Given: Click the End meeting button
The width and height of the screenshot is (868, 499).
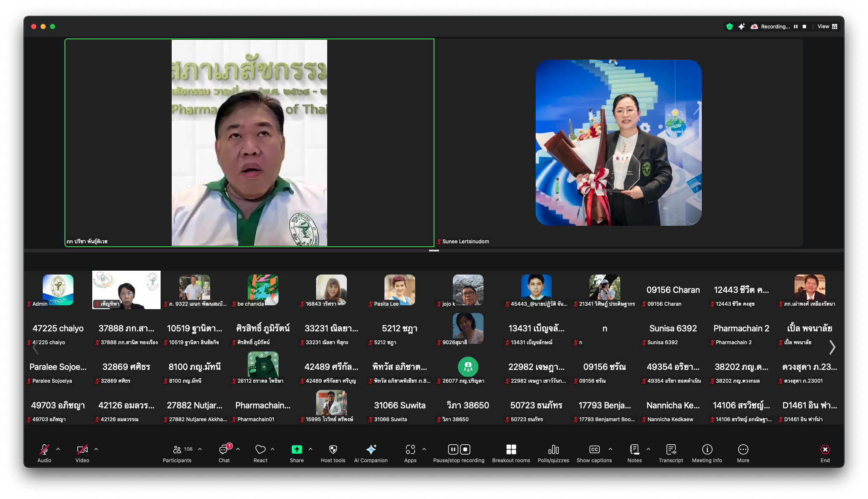Looking at the screenshot, I should click(825, 449).
